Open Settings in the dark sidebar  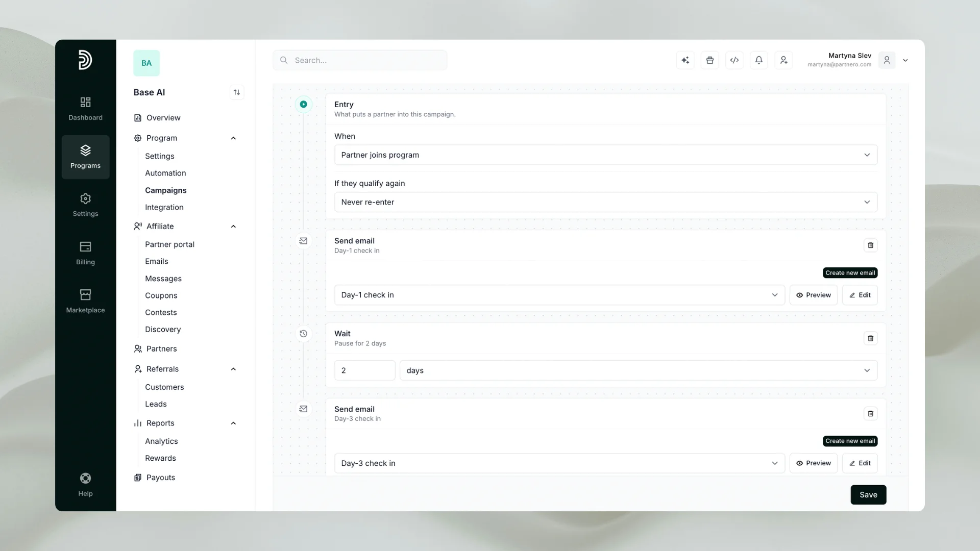tap(85, 205)
